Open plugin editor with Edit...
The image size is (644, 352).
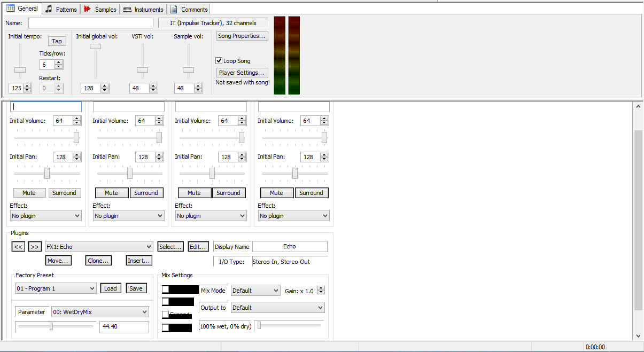point(198,246)
